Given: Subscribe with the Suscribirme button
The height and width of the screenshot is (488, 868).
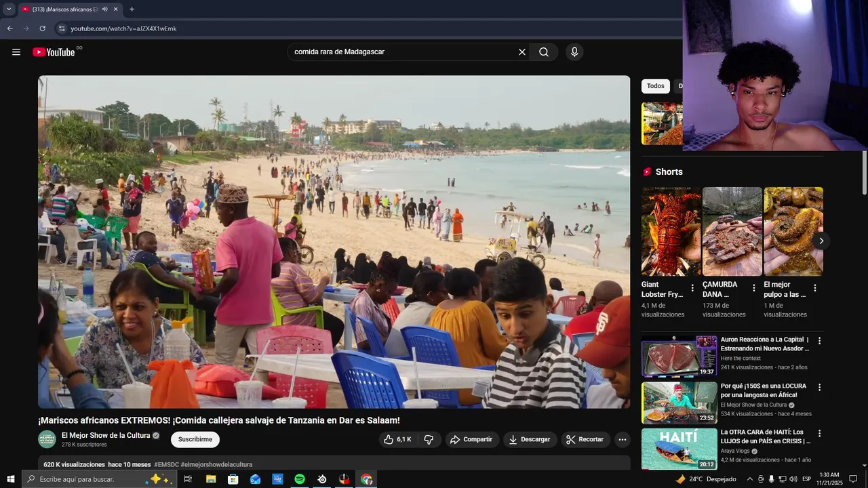Looking at the screenshot, I should (195, 439).
